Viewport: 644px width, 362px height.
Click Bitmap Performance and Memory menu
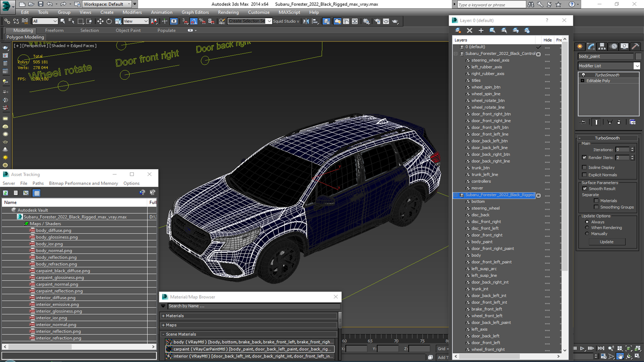click(84, 183)
